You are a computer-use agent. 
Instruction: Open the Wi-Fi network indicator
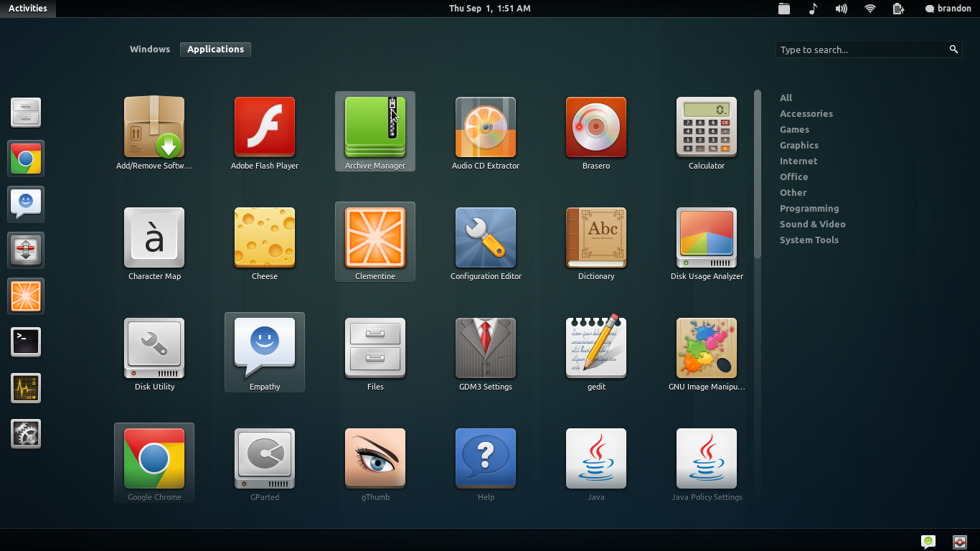pos(870,9)
